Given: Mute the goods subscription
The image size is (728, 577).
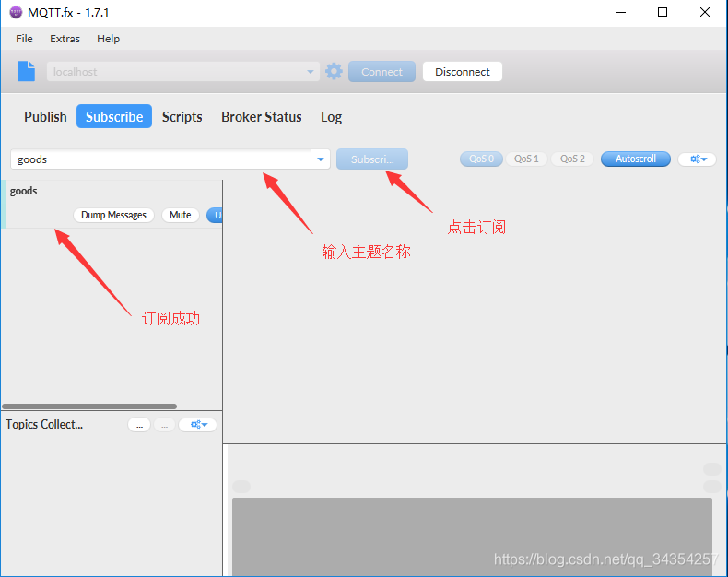Looking at the screenshot, I should click(180, 215).
